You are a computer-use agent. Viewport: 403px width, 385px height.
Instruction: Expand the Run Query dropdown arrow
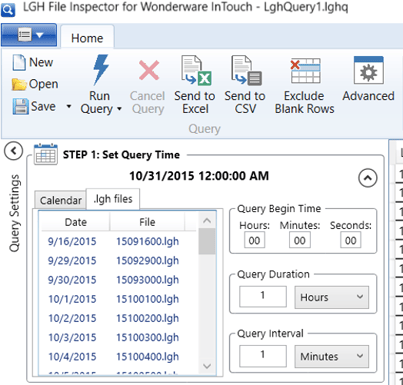[x=119, y=109]
